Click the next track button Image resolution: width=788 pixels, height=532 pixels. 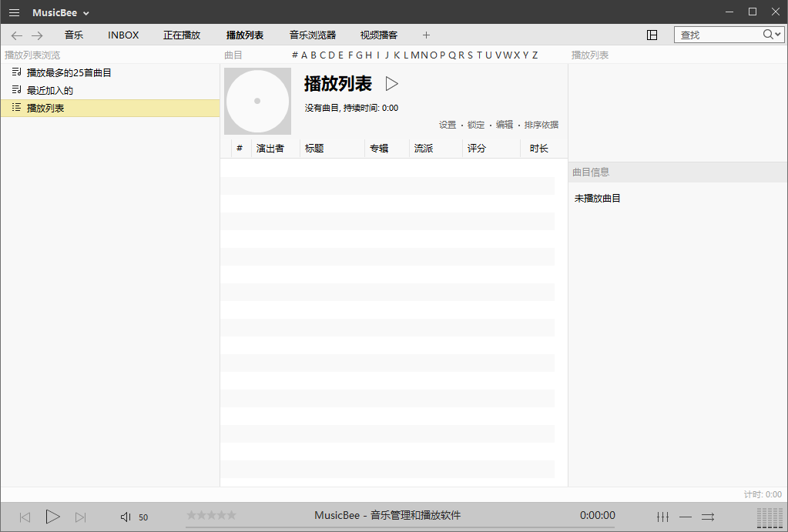tap(80, 517)
